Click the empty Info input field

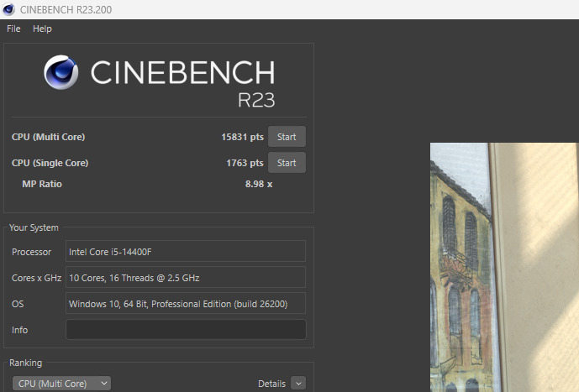pyautogui.click(x=186, y=329)
